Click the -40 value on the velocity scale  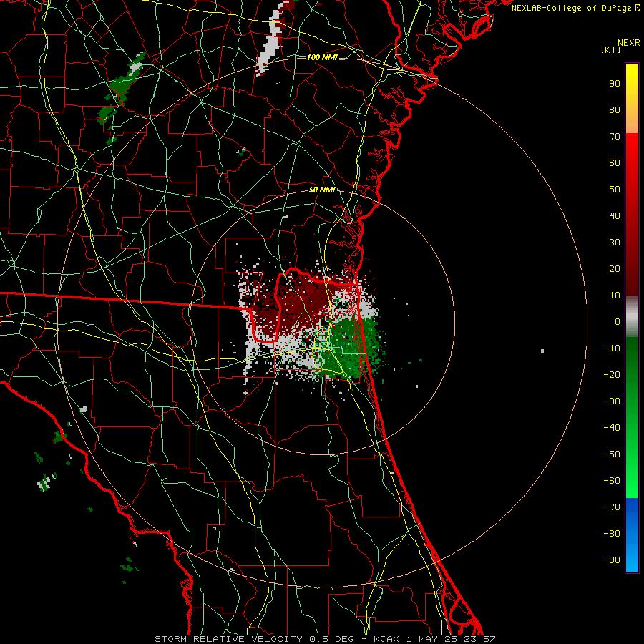(x=612, y=428)
